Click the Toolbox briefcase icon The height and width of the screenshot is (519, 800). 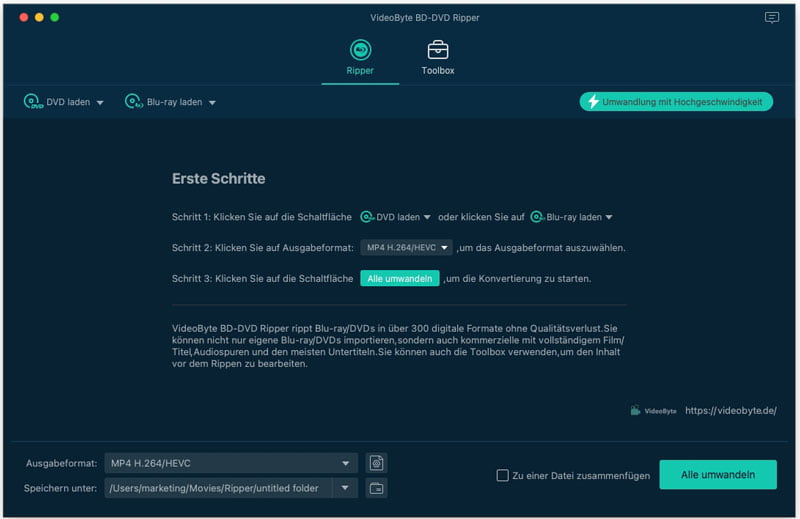[438, 50]
